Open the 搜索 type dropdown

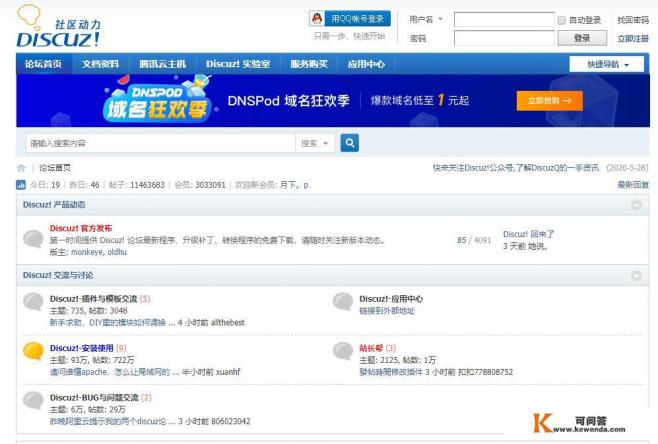(x=315, y=143)
